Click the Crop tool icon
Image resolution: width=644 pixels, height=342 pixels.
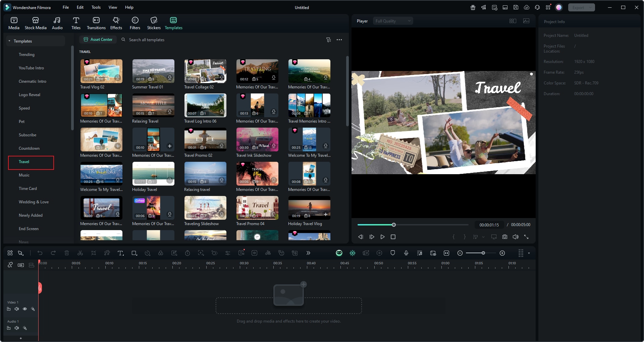tap(94, 253)
